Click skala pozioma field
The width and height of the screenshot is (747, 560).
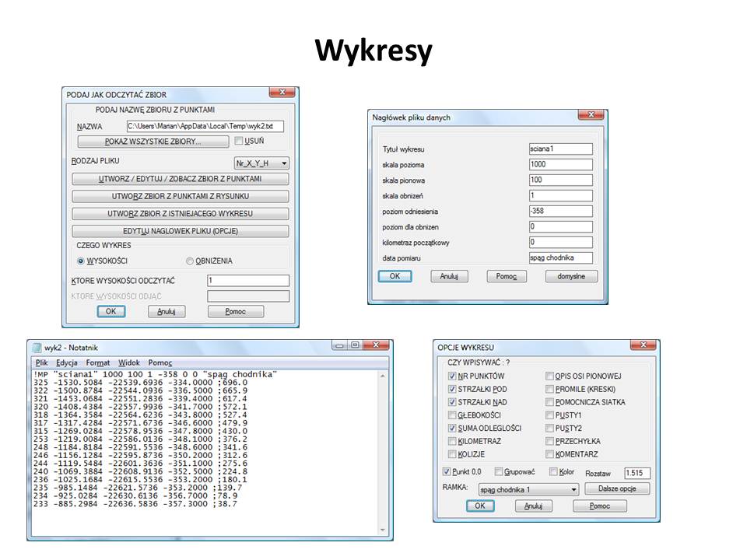[x=561, y=164]
